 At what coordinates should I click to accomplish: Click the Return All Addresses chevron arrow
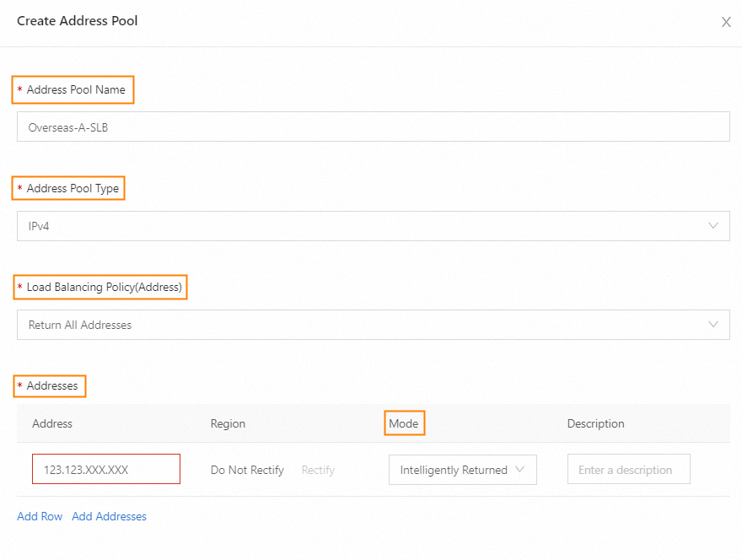pyautogui.click(x=713, y=325)
